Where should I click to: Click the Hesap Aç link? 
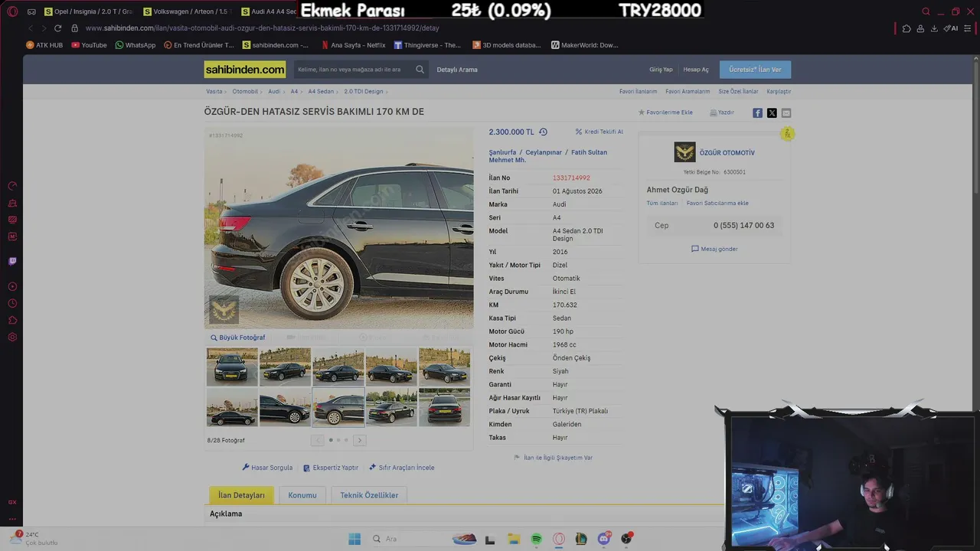pyautogui.click(x=696, y=70)
